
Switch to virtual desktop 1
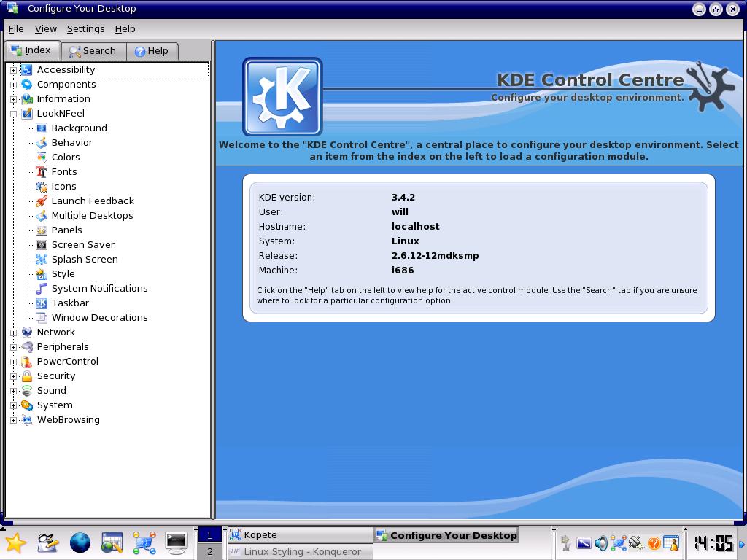click(x=210, y=535)
